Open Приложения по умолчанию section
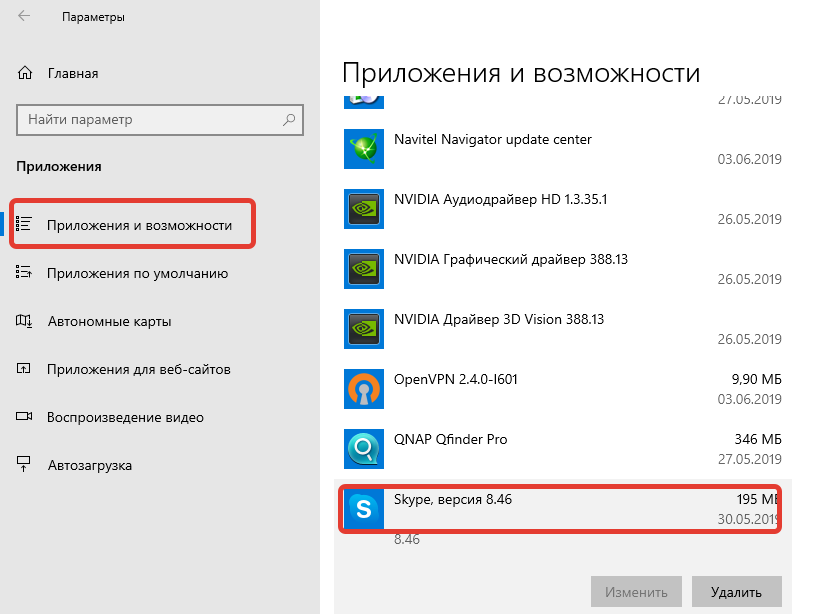This screenshot has height=614, width=814. tap(138, 274)
